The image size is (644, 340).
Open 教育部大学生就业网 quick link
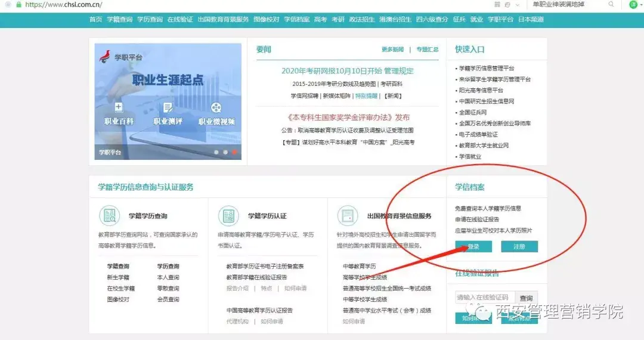click(x=484, y=146)
